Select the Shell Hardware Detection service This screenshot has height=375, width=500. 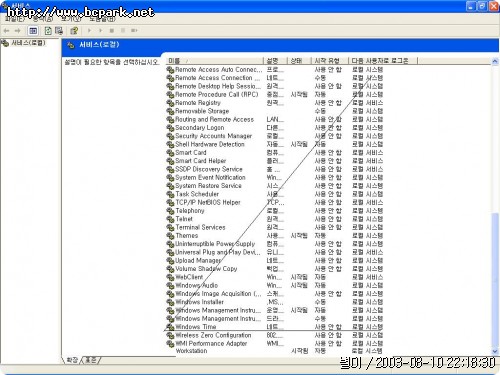click(x=275, y=144)
